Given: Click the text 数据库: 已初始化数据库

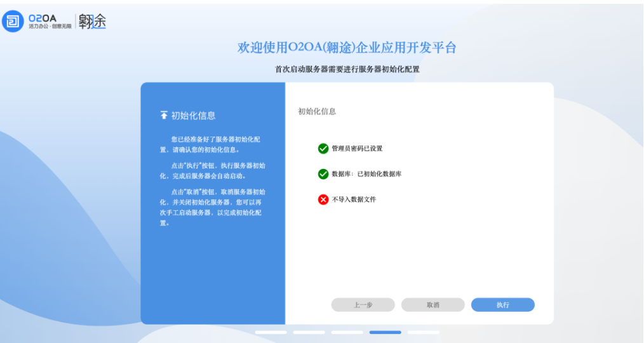Looking at the screenshot, I should 366,174.
